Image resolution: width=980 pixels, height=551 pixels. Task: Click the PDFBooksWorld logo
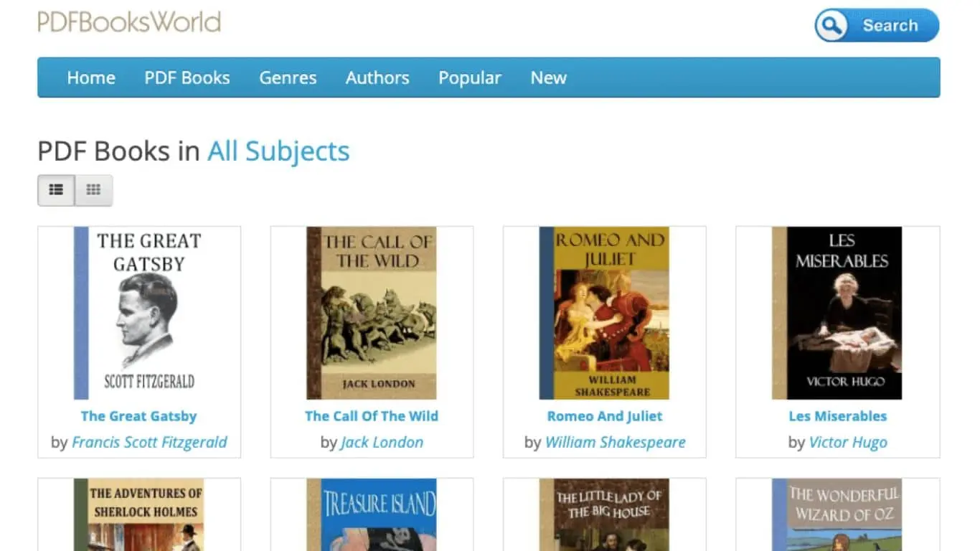pos(129,22)
